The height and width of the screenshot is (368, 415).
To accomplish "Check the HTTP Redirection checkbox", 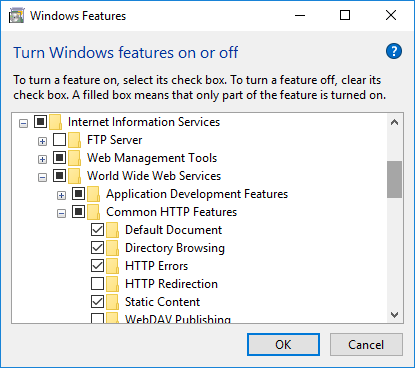I will (x=97, y=284).
